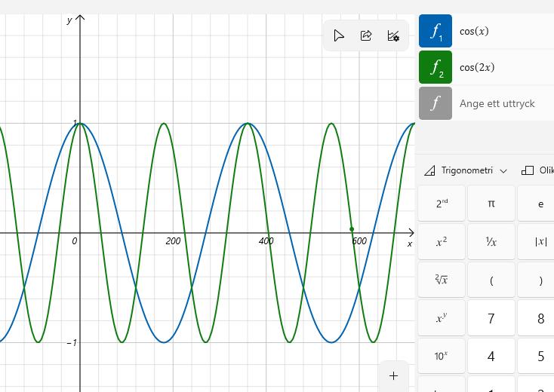Toggle visibility of f1 cos(x) graph
This screenshot has width=554, height=392.
coord(436,31)
